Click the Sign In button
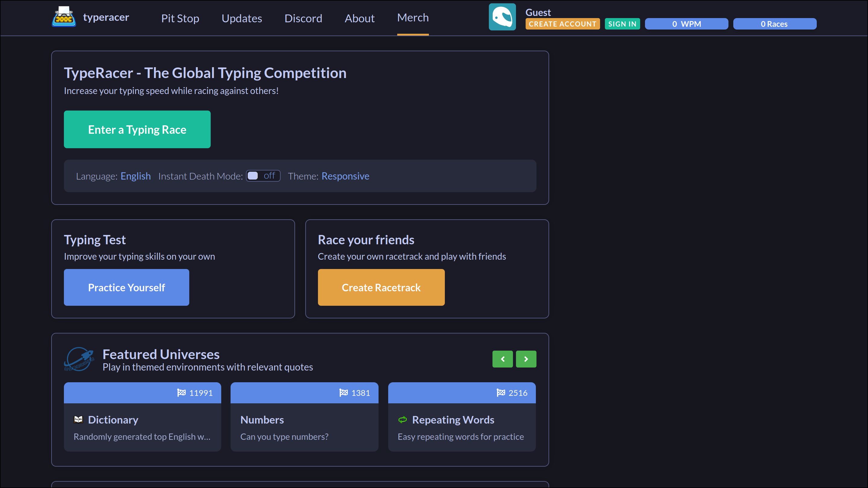This screenshot has height=488, width=868. pos(622,24)
